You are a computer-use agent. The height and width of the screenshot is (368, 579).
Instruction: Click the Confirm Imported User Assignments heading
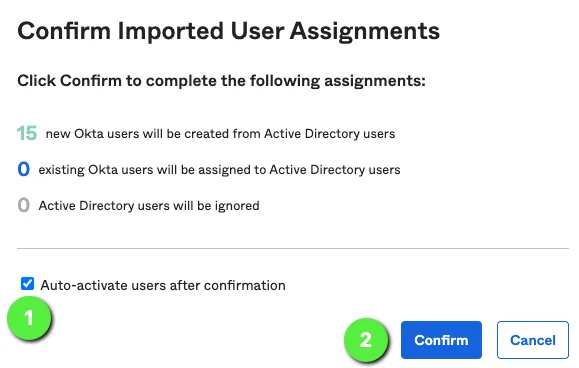click(x=229, y=31)
